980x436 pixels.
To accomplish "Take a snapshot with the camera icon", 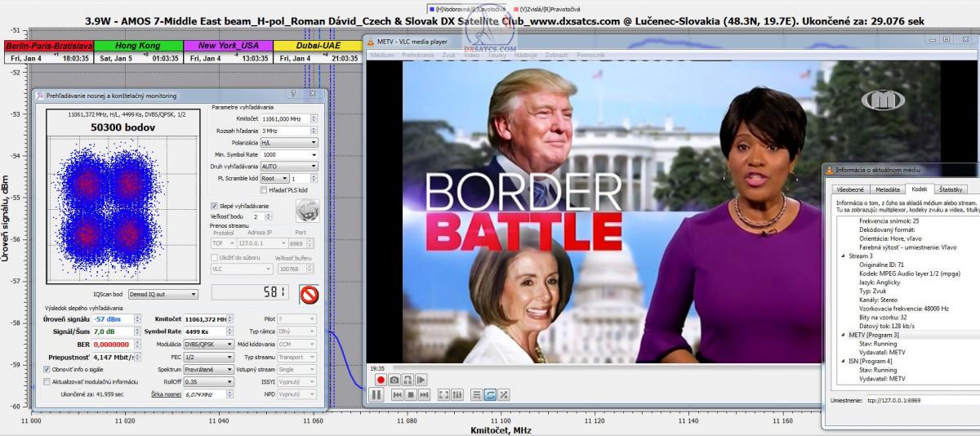I will [x=394, y=380].
